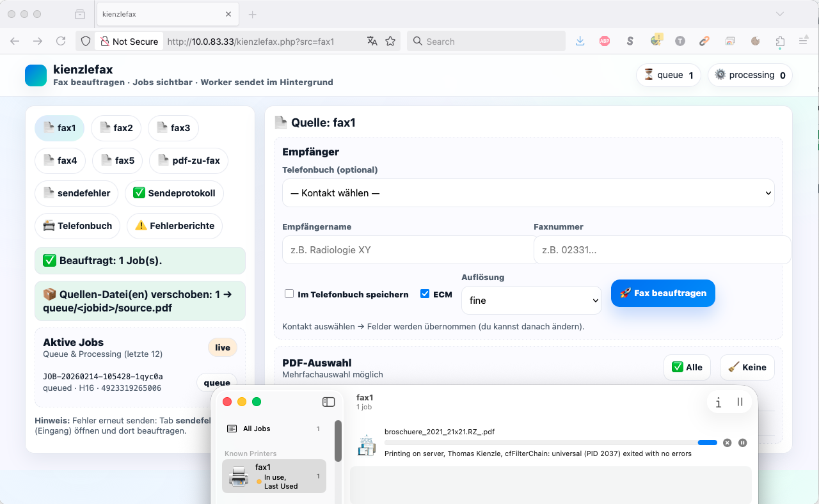Switch to the fax2 source tab
This screenshot has width=819, height=504.
[x=116, y=128]
